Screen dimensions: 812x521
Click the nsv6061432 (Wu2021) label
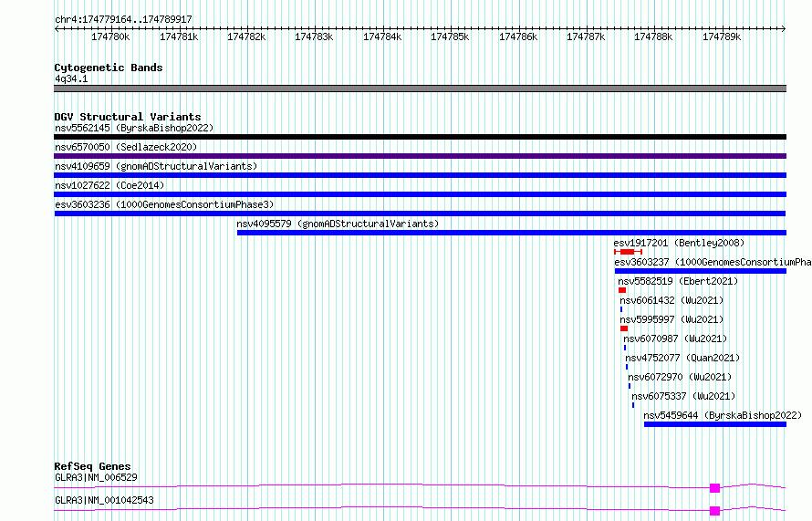[671, 300]
